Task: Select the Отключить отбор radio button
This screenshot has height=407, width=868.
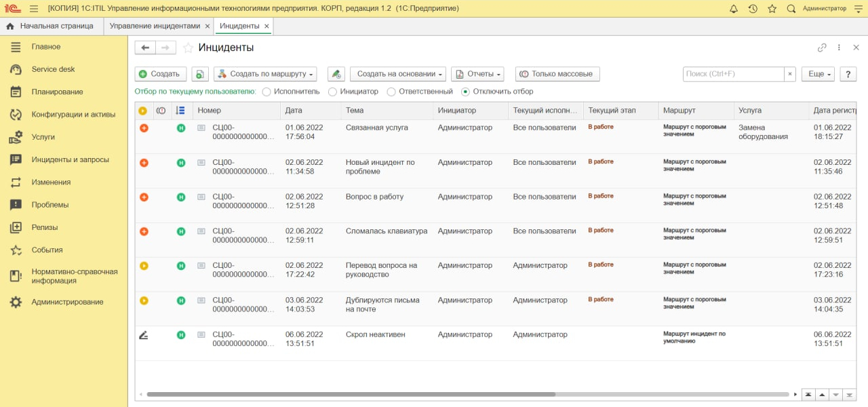Action: tap(465, 92)
